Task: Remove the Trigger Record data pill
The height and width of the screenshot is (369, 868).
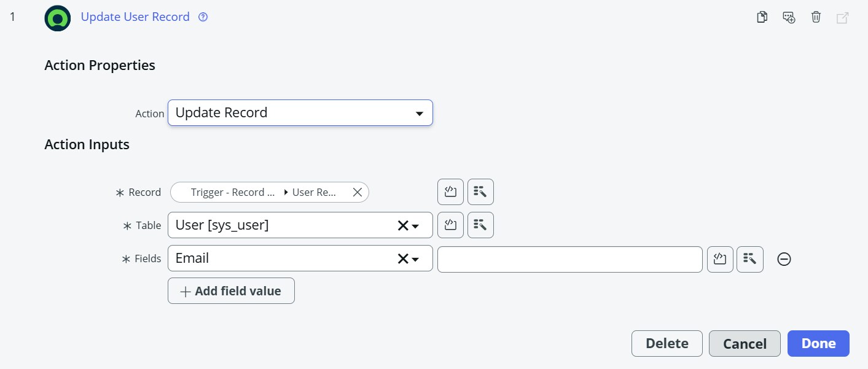Action: [x=357, y=192]
